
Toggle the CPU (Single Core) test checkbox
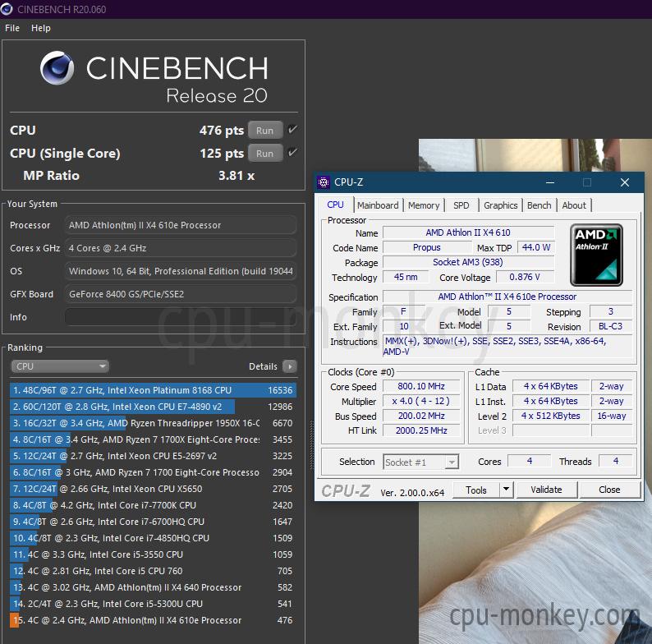click(x=292, y=152)
